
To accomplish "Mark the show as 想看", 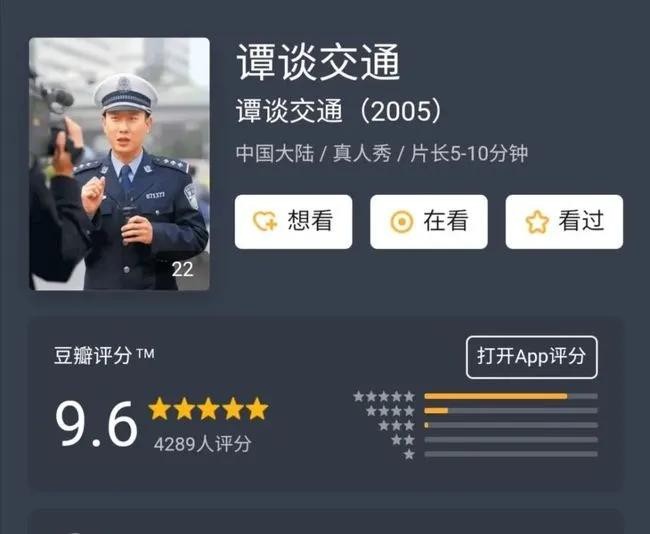I will coord(293,222).
